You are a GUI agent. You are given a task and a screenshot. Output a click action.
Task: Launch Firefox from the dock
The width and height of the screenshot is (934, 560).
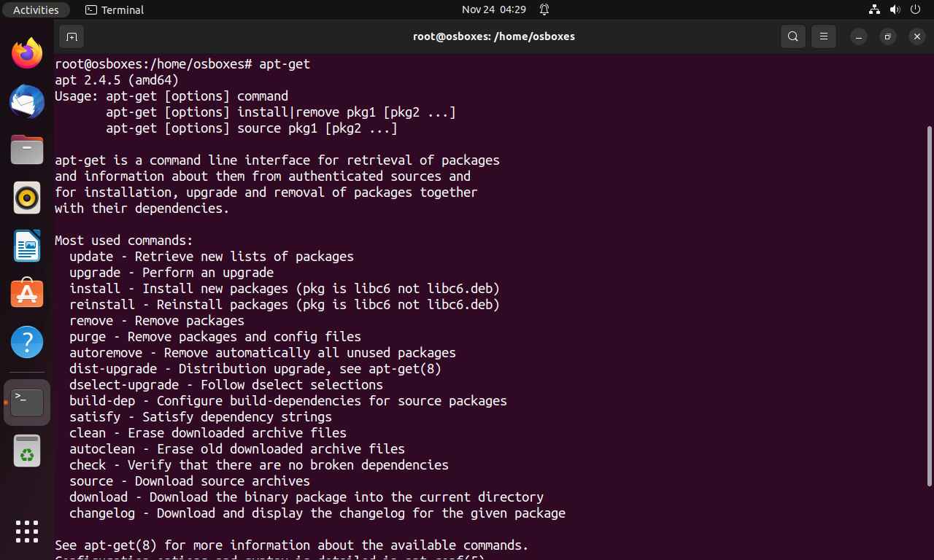click(27, 54)
